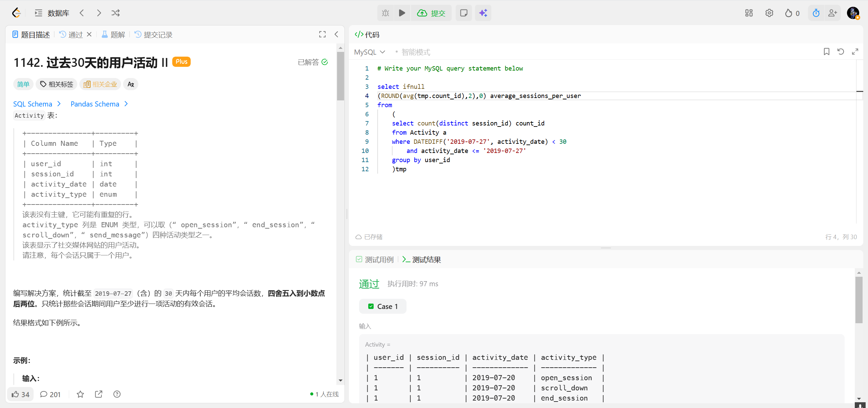Toggle the thumbs-up like button

click(x=20, y=394)
